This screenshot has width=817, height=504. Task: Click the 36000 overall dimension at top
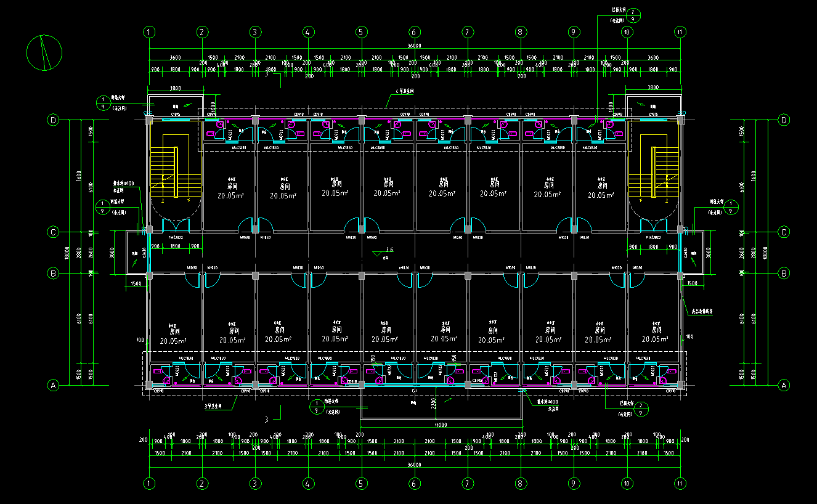(x=414, y=46)
